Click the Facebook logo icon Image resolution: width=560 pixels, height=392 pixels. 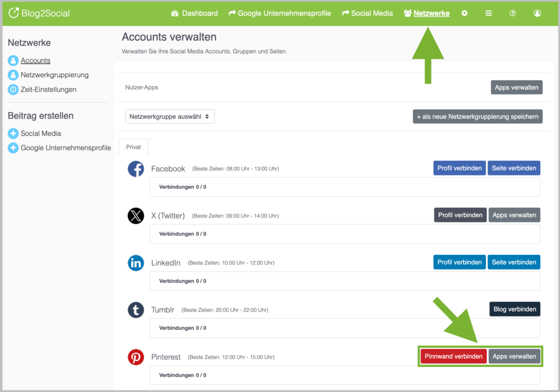click(136, 169)
